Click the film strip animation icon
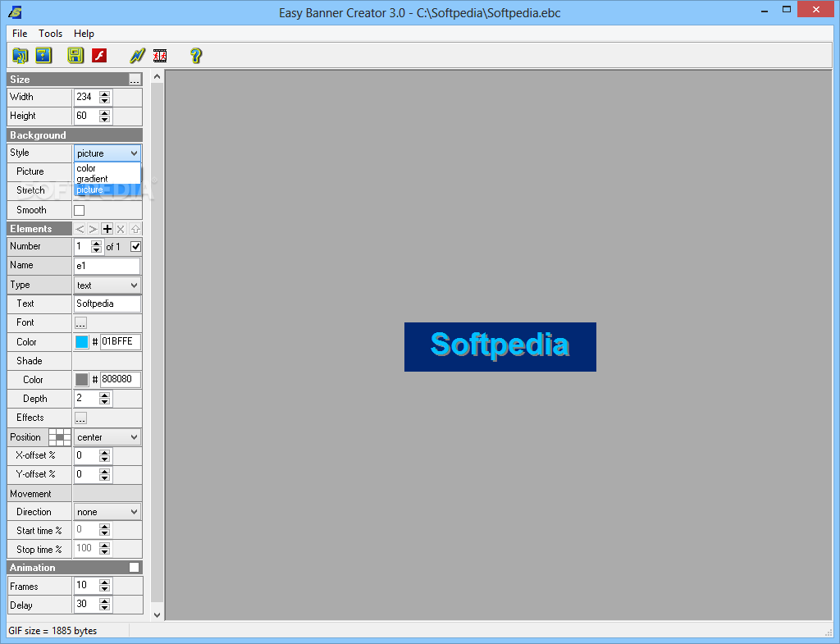Image resolution: width=840 pixels, height=644 pixels. 160,55
